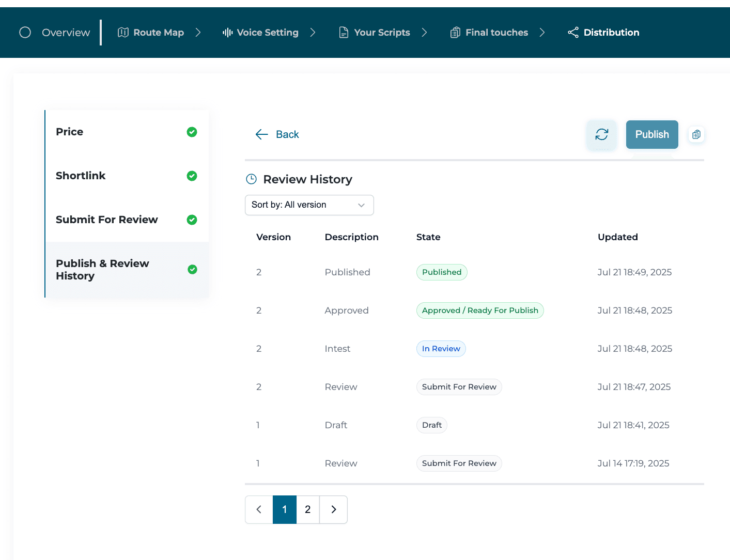Go to next page with right chevron
Viewport: 730px width, 560px height.
click(x=334, y=509)
